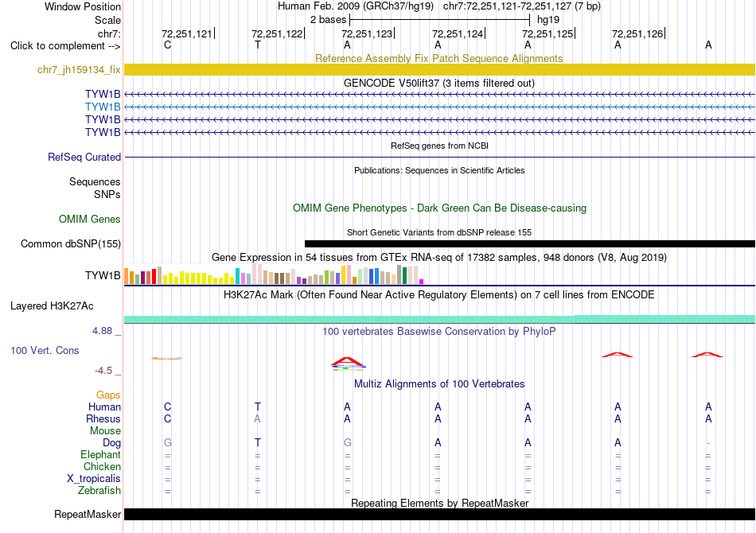Viewport: 756px width, 533px height.
Task: Open the 'H3K27Ac Mark' ENCODE track title
Action: coord(438,295)
